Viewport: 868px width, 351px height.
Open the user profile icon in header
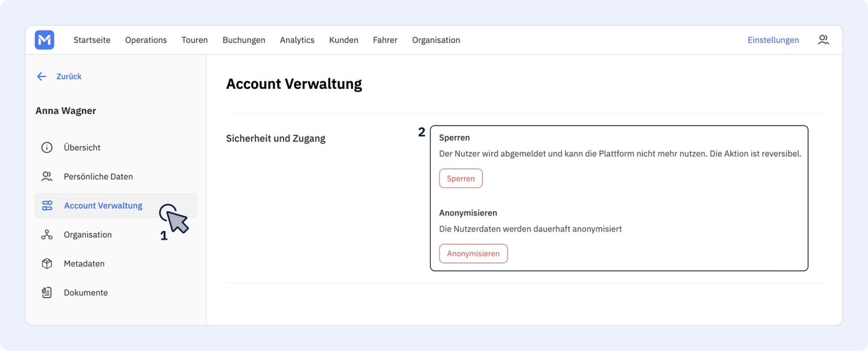tap(823, 40)
